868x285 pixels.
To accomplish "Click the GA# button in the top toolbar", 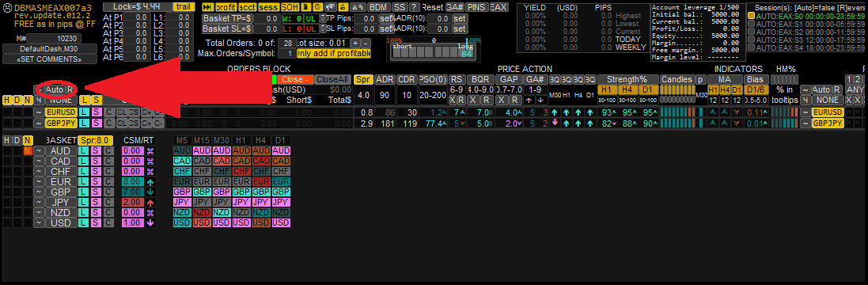I will (x=455, y=7).
